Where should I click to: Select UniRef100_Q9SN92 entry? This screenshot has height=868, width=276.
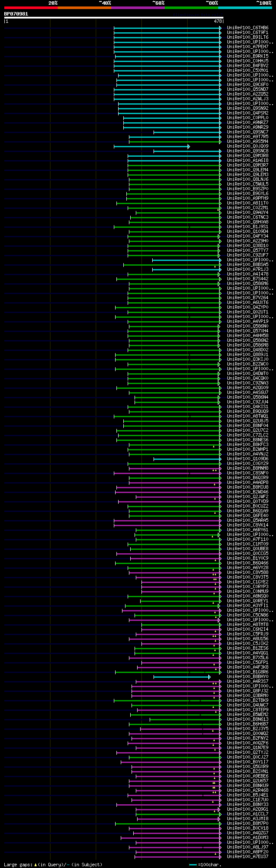click(248, 108)
